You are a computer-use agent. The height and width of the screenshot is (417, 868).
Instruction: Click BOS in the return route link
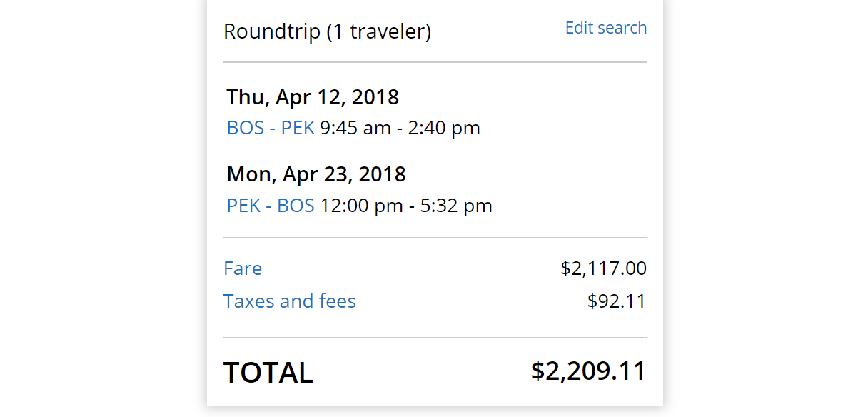296,206
